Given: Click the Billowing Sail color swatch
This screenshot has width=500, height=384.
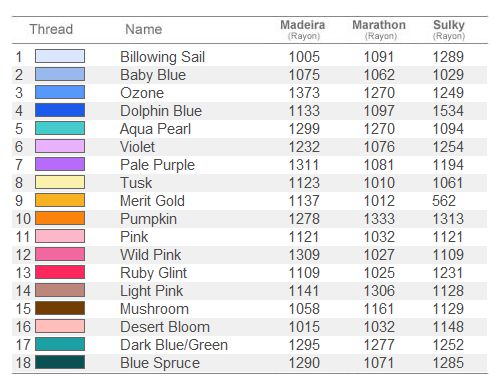Looking at the screenshot, I should [x=60, y=56].
